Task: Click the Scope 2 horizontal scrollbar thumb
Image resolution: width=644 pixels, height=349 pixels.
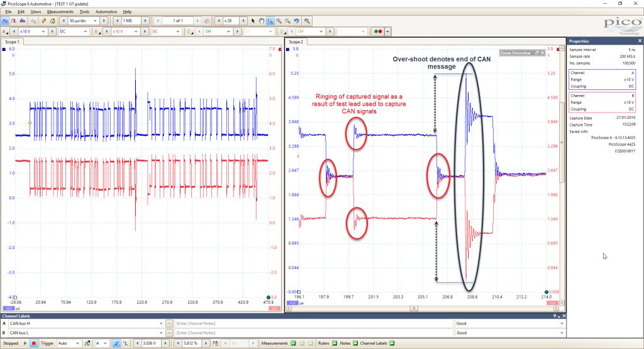Action: click(414, 308)
